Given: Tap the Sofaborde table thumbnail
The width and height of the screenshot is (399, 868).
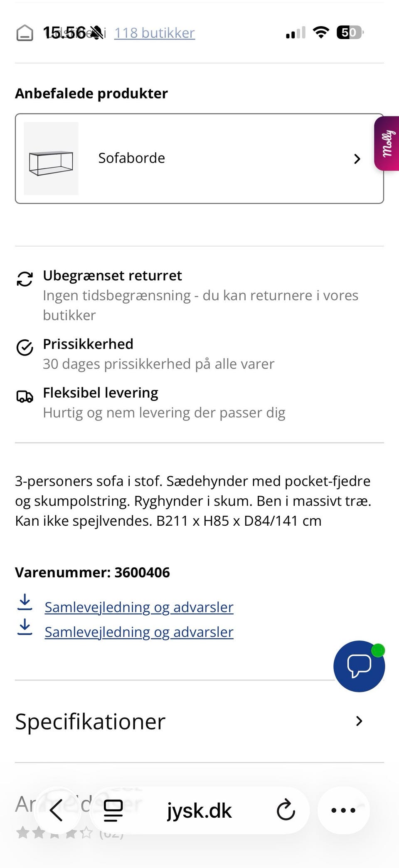Looking at the screenshot, I should click(x=51, y=158).
